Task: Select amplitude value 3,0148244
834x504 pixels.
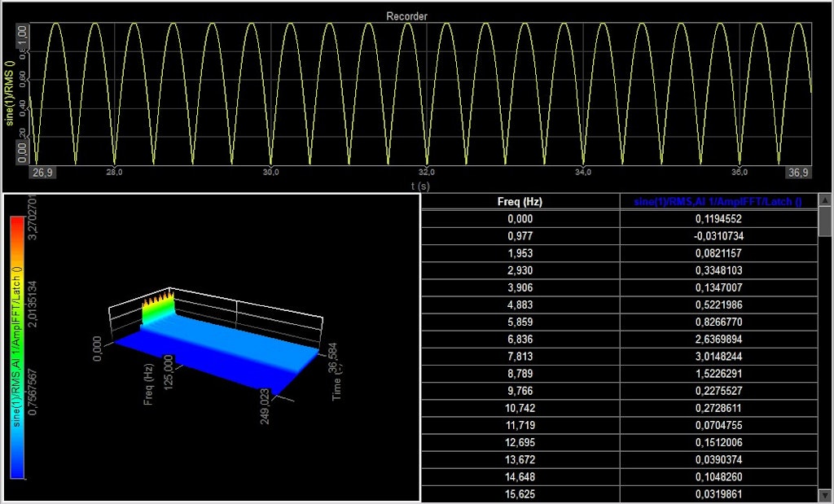Action: click(x=718, y=356)
